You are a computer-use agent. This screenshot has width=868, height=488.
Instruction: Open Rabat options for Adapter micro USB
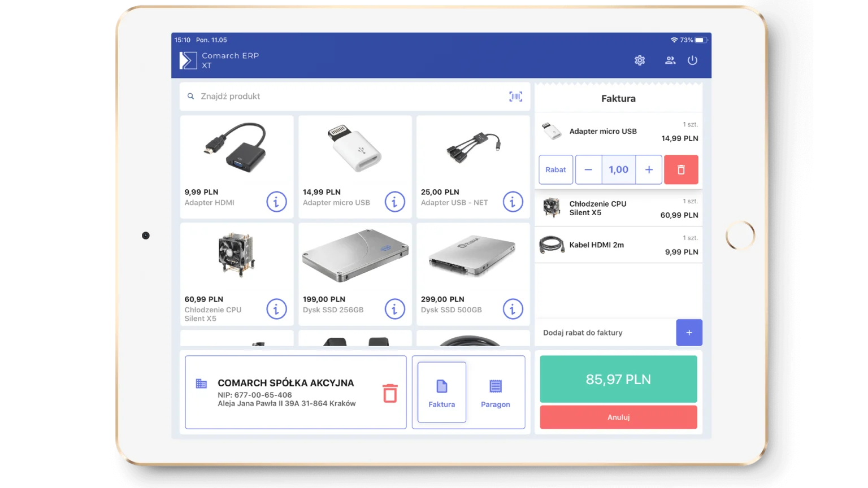tap(555, 169)
